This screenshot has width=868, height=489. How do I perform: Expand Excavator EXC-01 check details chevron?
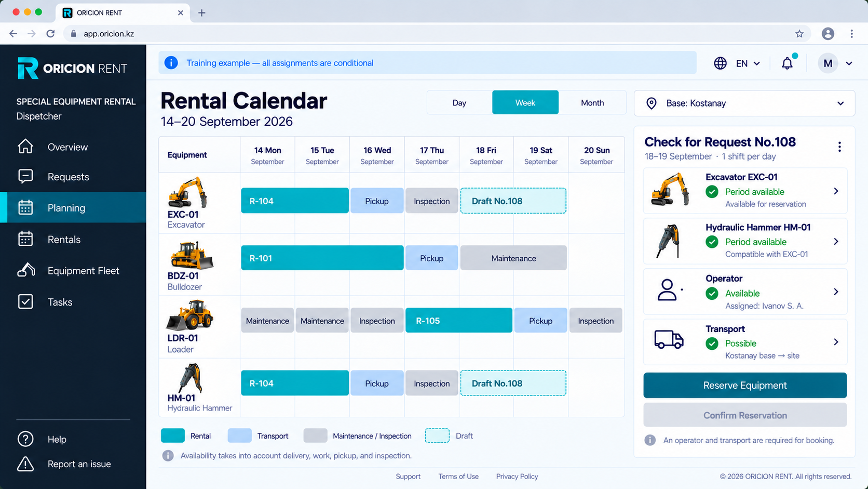tap(836, 191)
